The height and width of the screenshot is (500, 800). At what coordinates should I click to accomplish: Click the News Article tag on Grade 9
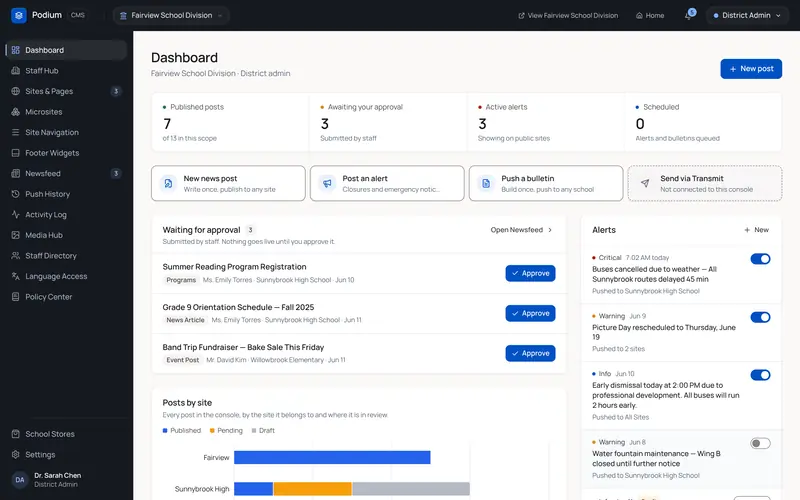coord(185,320)
